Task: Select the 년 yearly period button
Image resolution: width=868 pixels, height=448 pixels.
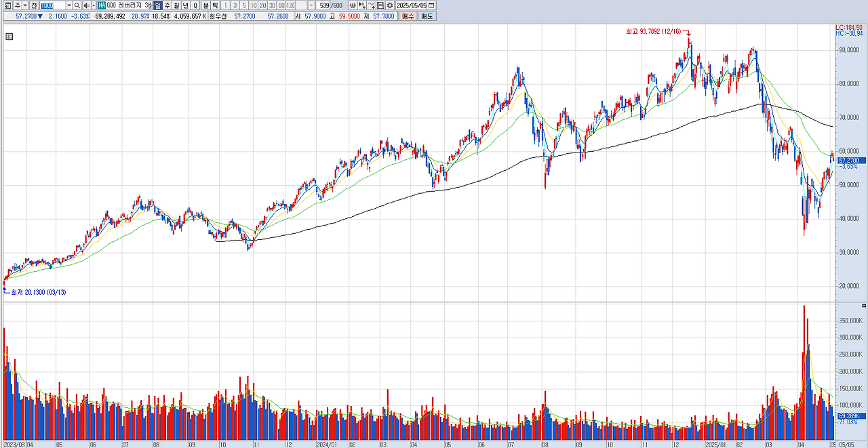Action: 185,5
